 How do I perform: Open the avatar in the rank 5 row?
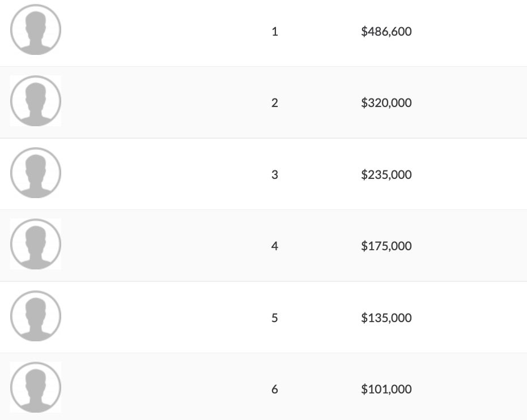pos(36,316)
